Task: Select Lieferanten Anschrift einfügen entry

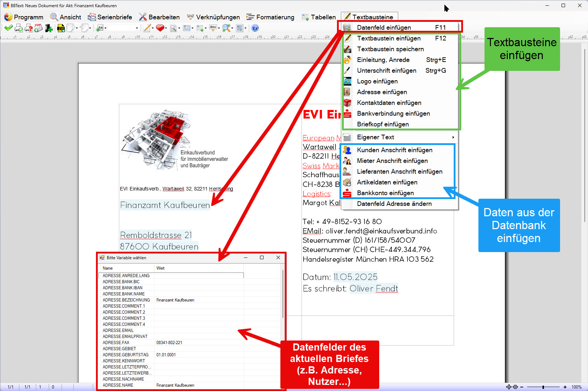Action: [x=400, y=172]
